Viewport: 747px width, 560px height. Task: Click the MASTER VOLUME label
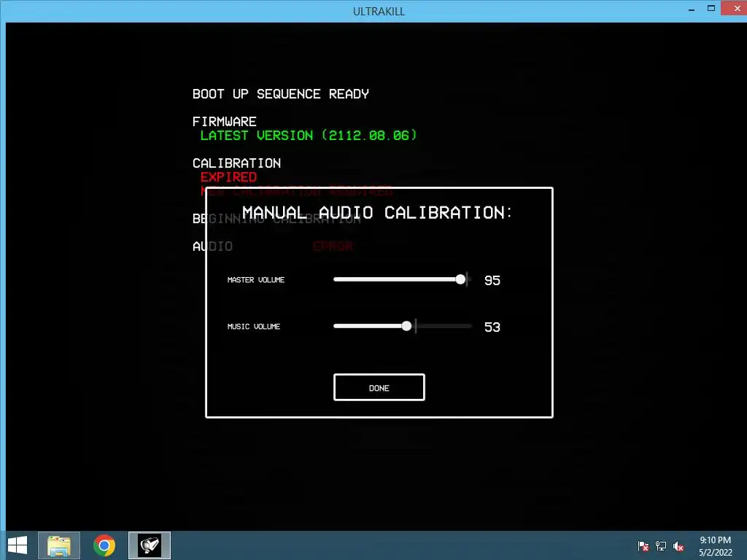coord(256,280)
